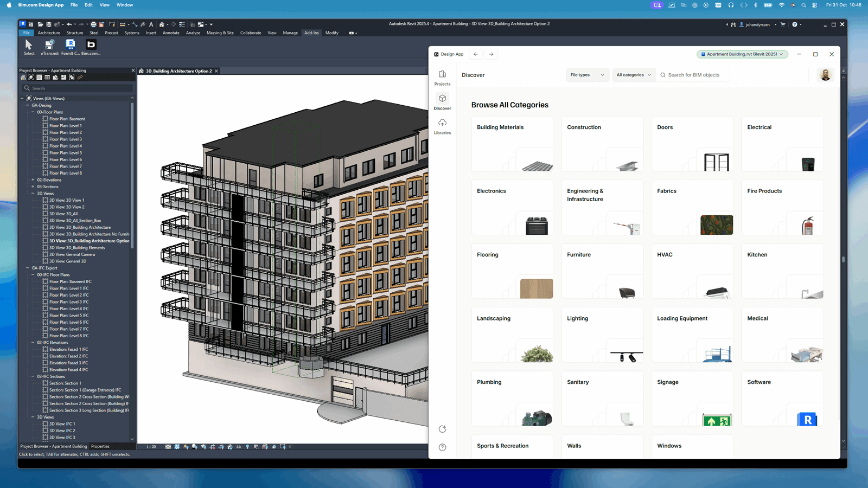Image resolution: width=868 pixels, height=488 pixels.
Task: Open the Collaborate ribbon tab
Action: tap(250, 33)
